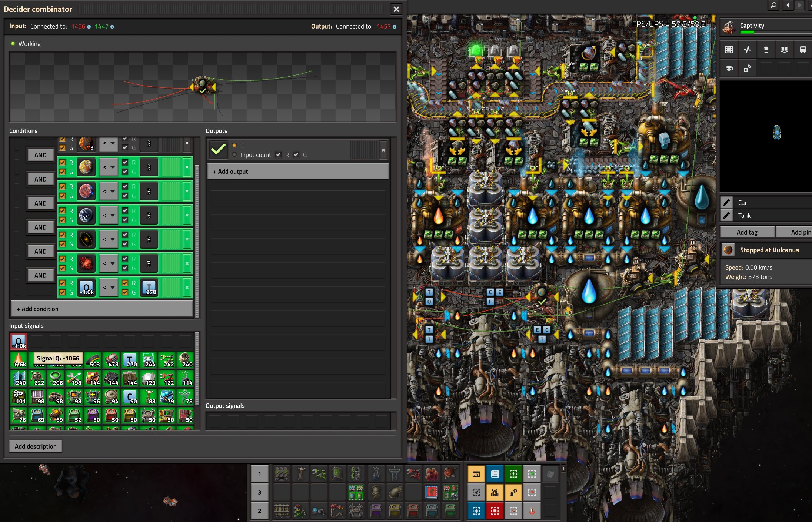Click the Add output button

point(298,172)
